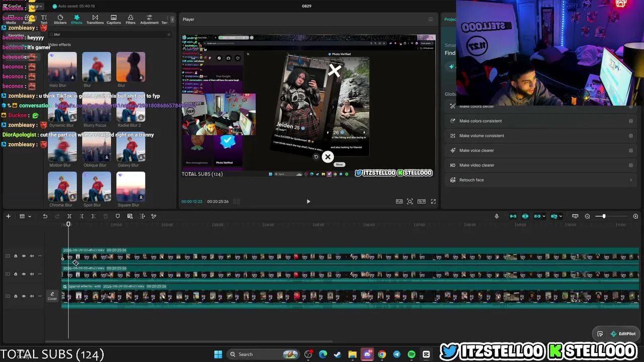Viewport: 644px width, 362px height.
Task: Open the linkage dropdown arrow
Action: [x=544, y=217]
